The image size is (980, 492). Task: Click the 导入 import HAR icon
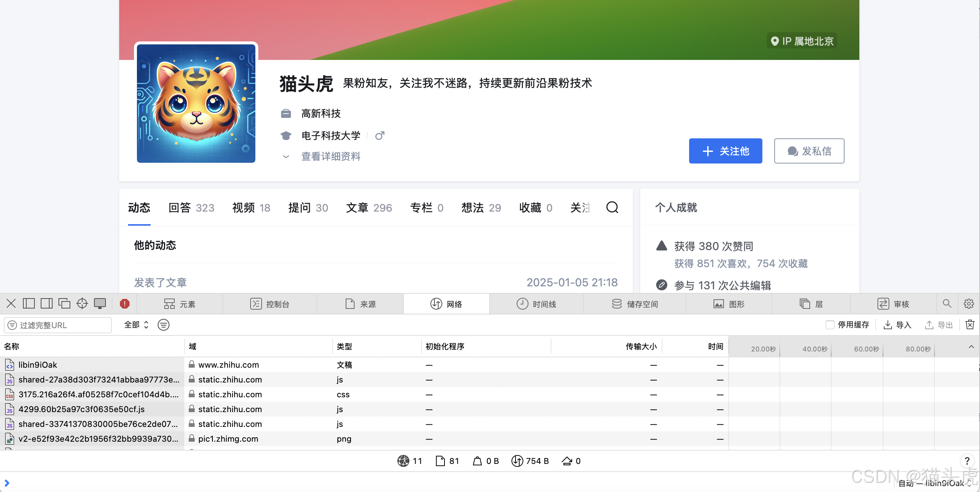[x=897, y=325]
